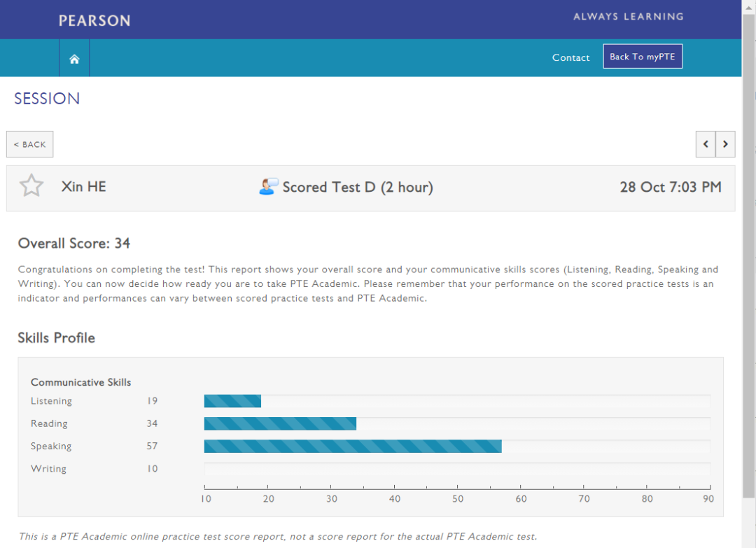The height and width of the screenshot is (548, 756).
Task: Click the axis label 50 on the chart
Action: click(x=458, y=499)
